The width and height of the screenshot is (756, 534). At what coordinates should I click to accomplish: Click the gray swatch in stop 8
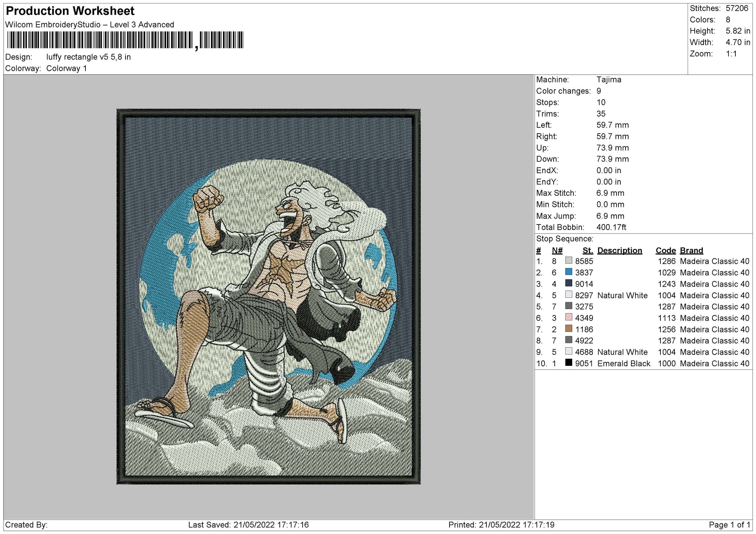click(x=569, y=340)
